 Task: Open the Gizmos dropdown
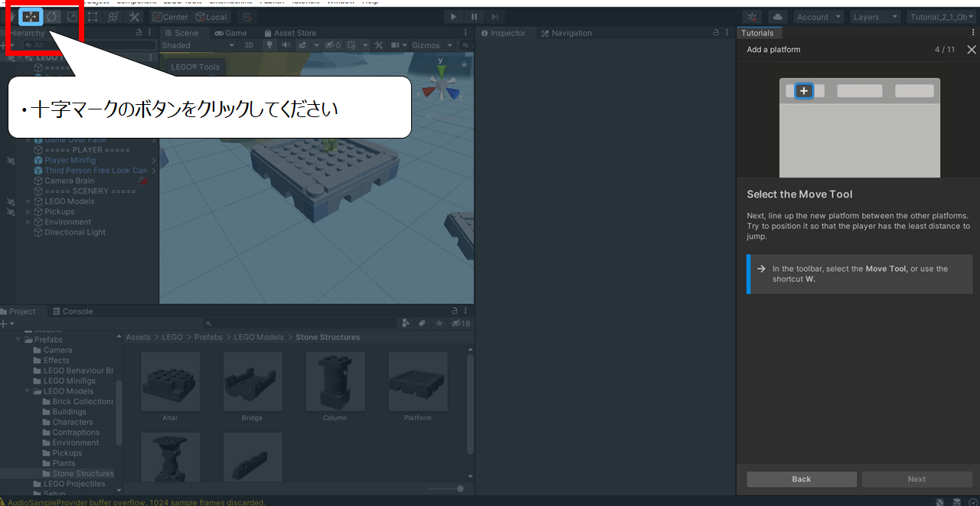coord(432,45)
